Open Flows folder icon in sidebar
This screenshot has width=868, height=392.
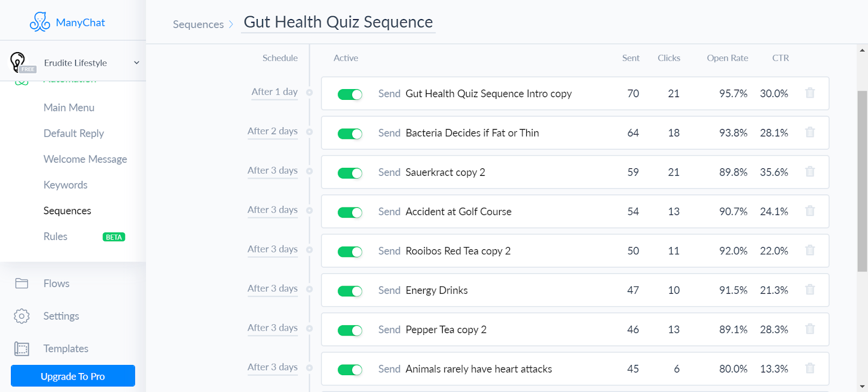click(x=22, y=283)
